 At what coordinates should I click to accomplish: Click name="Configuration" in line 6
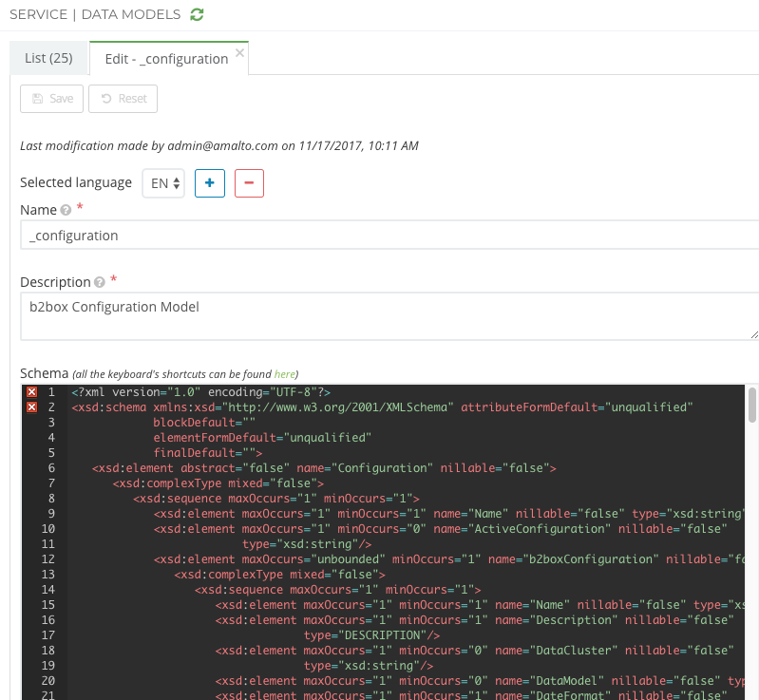(x=365, y=468)
